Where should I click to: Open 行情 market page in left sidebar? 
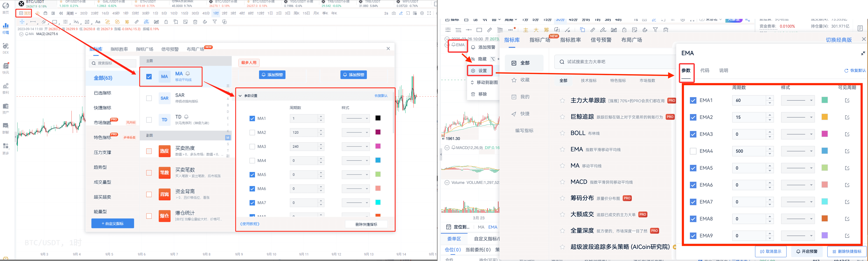tap(6, 28)
